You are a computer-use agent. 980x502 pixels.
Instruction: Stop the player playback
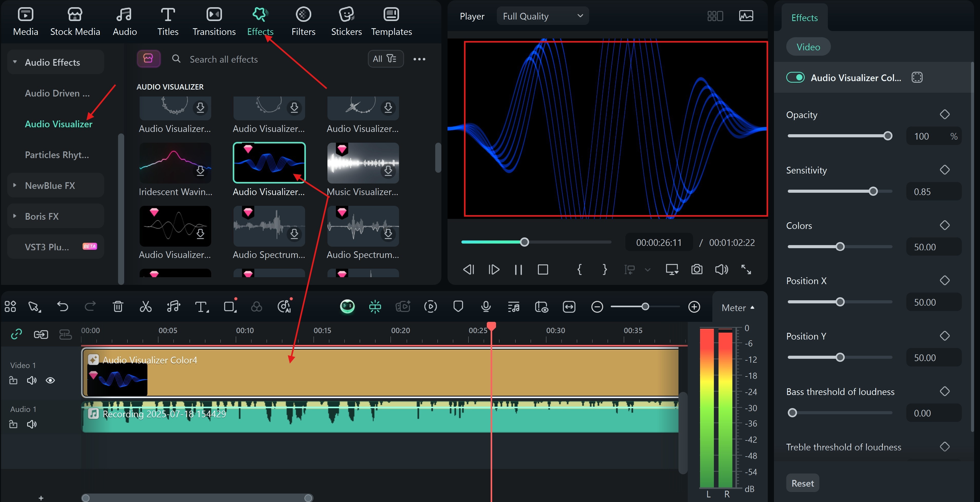click(x=543, y=269)
